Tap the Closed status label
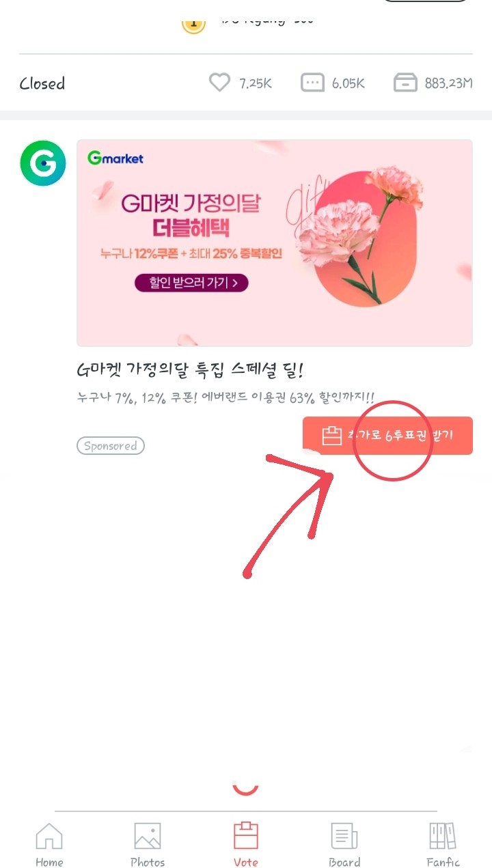492x868 pixels. click(42, 83)
